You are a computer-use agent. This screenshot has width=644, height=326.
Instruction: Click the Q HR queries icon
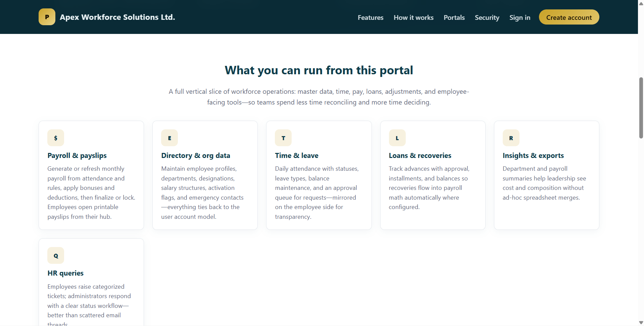[x=56, y=256]
